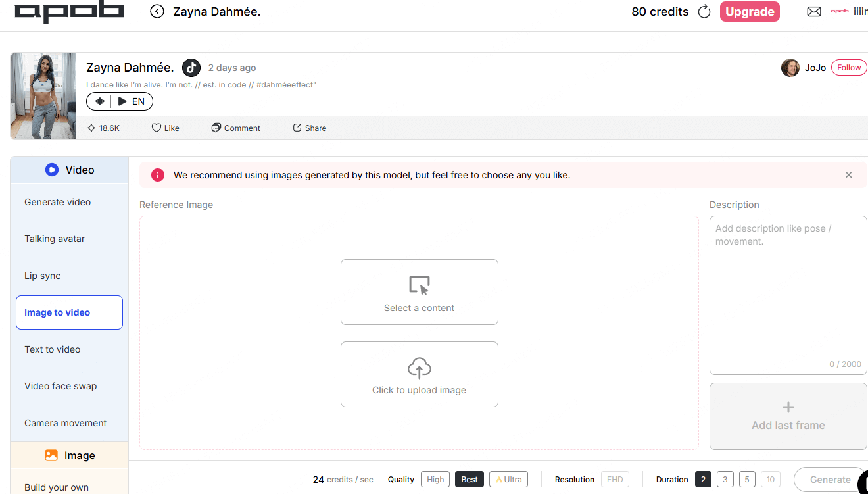Image resolution: width=868 pixels, height=494 pixels.
Task: Like the model with the heart icon
Action: coord(166,128)
